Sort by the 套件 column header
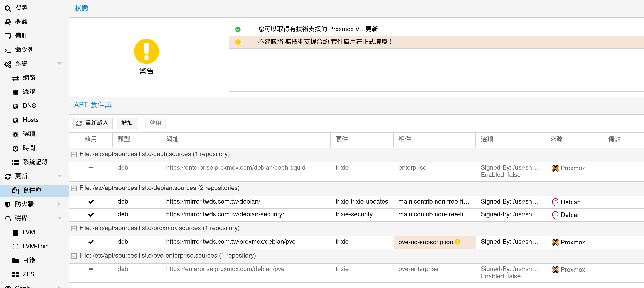This screenshot has width=644, height=288. (x=361, y=139)
